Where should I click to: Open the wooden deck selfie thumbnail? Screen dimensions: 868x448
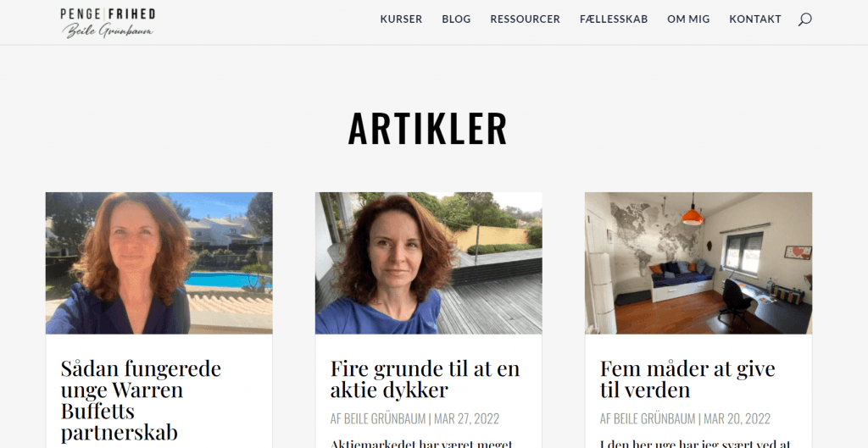tap(428, 263)
